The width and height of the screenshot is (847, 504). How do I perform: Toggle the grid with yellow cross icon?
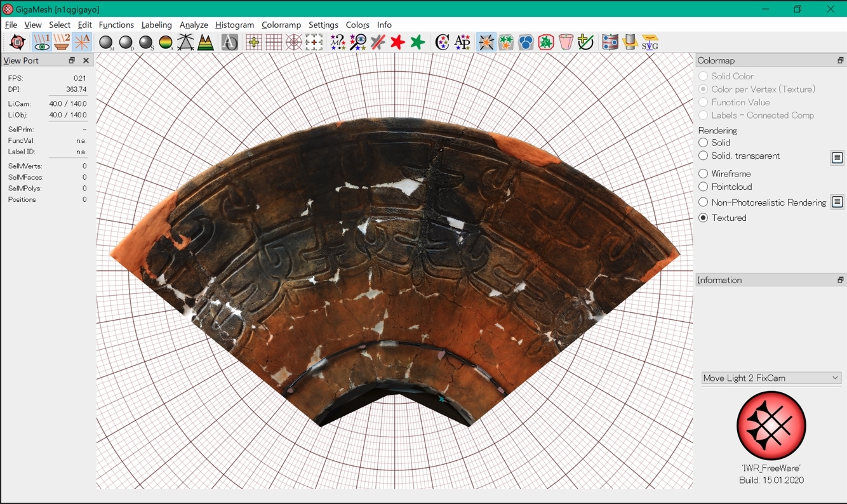254,43
